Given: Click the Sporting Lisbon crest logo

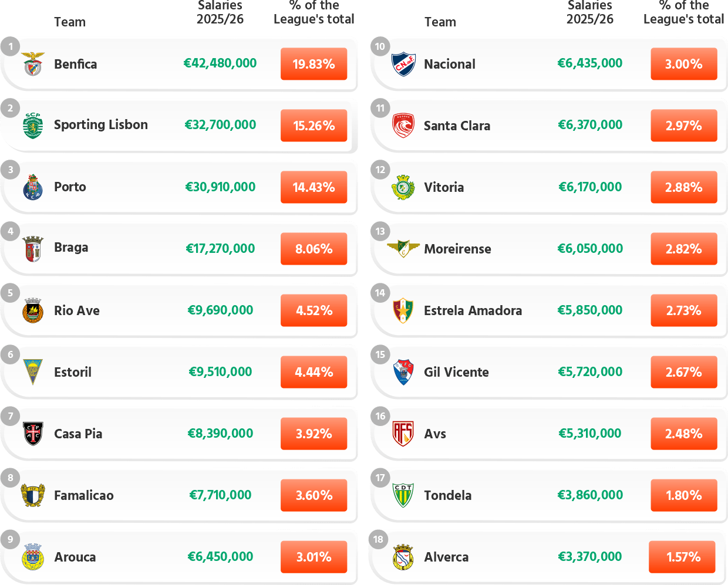Looking at the screenshot, I should coord(33,126).
